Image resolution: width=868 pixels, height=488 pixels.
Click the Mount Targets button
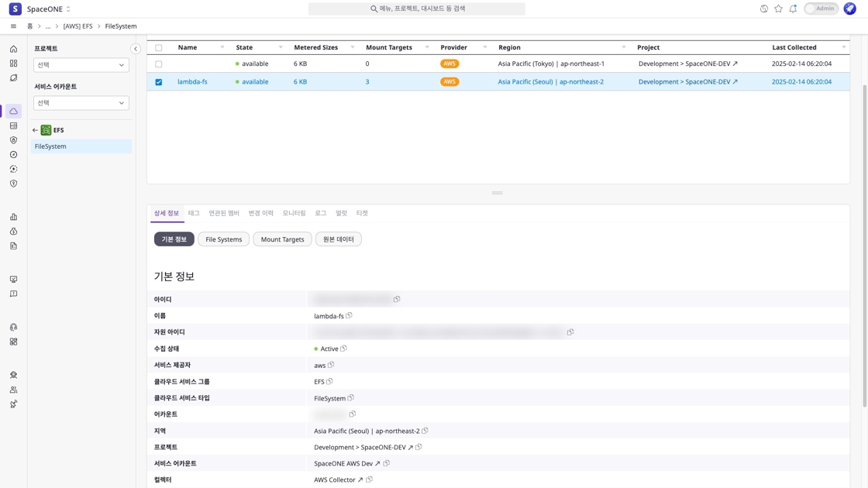282,239
